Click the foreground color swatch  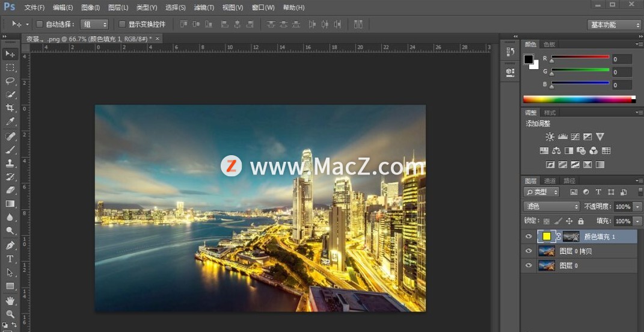point(529,59)
